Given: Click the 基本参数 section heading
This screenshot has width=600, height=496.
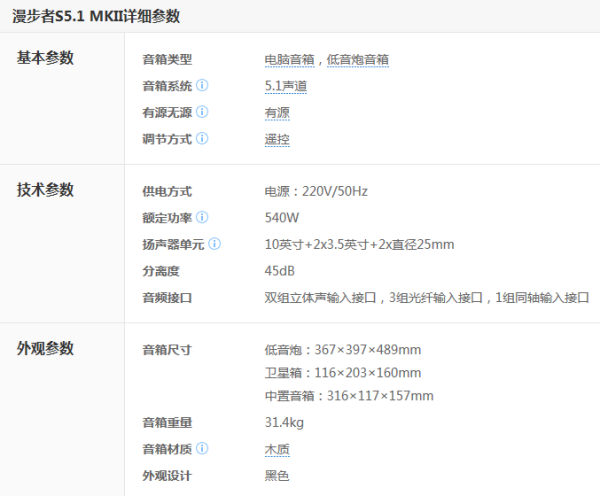Looking at the screenshot, I should click(x=45, y=58).
